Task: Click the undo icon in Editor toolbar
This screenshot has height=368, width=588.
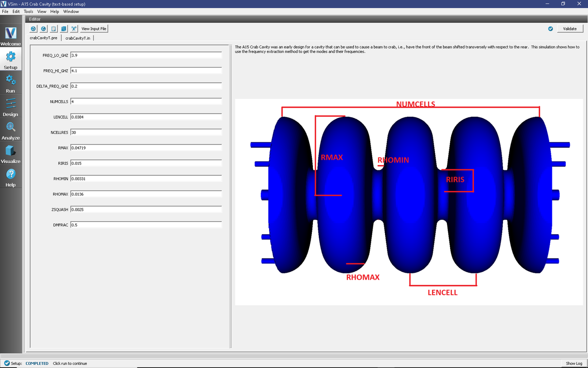Action: [33, 29]
